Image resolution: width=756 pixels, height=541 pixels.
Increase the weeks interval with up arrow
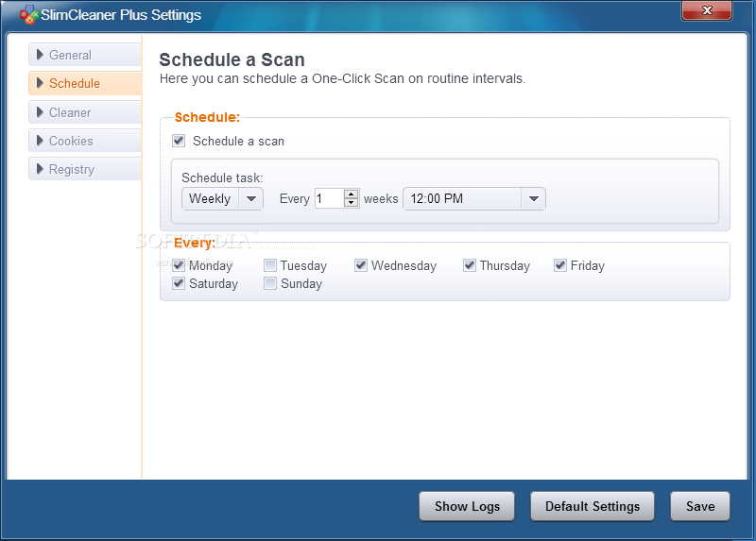[351, 194]
